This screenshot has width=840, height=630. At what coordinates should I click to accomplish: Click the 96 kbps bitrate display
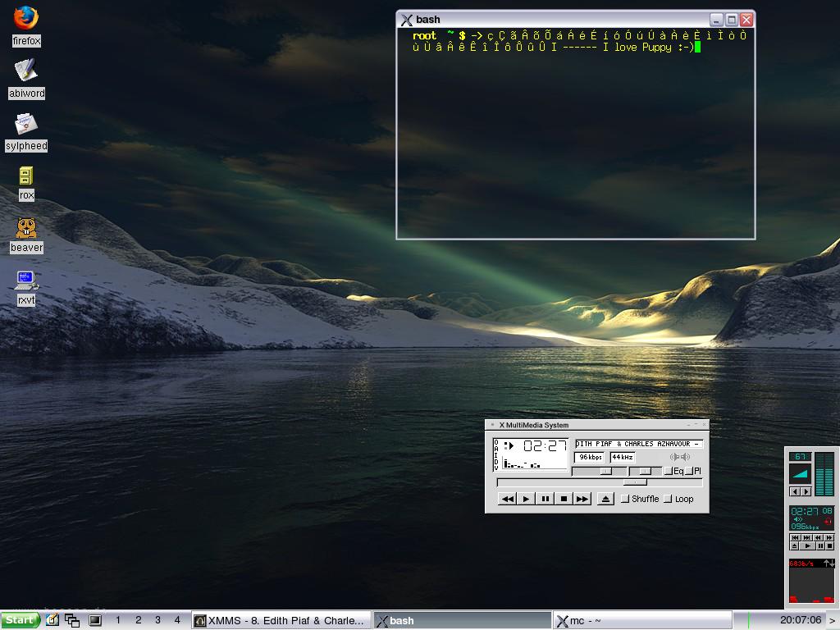click(x=589, y=458)
